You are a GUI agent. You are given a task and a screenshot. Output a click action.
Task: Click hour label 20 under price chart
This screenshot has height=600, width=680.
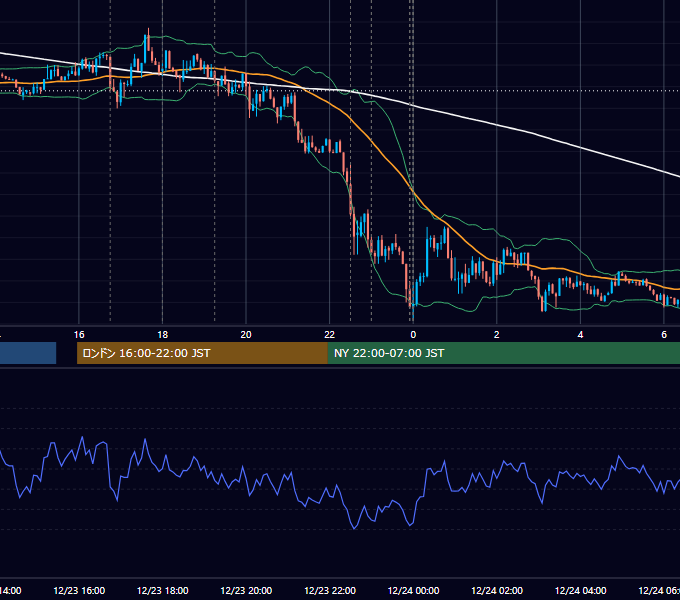point(246,335)
